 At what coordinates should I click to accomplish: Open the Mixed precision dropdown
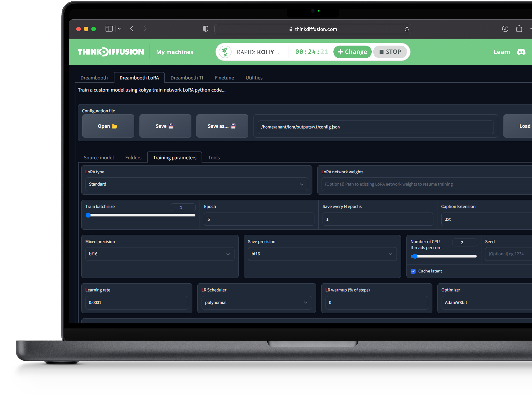pyautogui.click(x=160, y=254)
